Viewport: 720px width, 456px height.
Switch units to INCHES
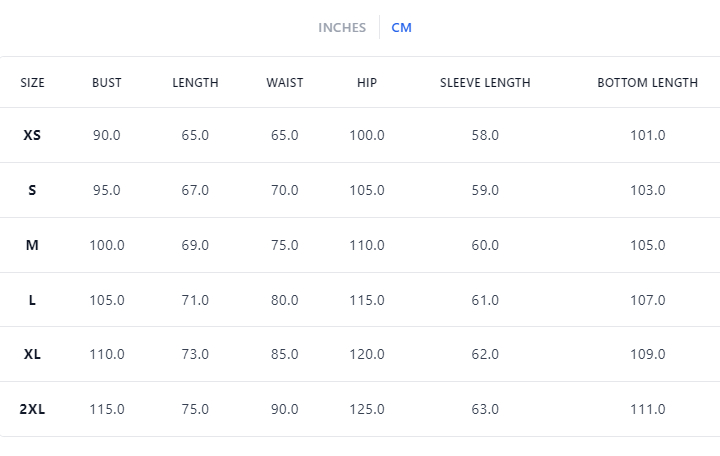point(342,28)
